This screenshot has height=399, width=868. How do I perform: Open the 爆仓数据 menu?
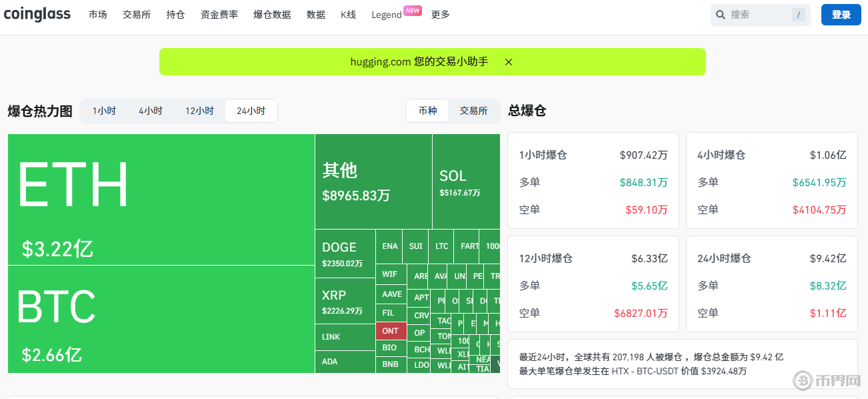coord(272,15)
